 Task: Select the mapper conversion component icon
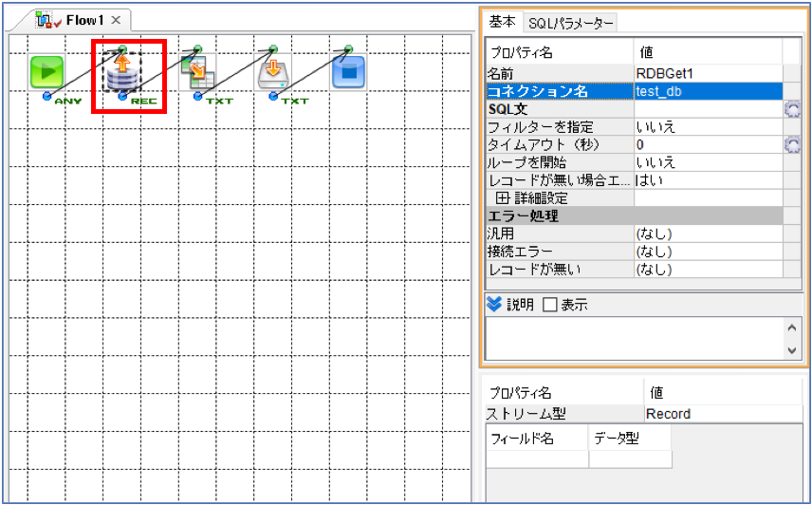[x=196, y=71]
